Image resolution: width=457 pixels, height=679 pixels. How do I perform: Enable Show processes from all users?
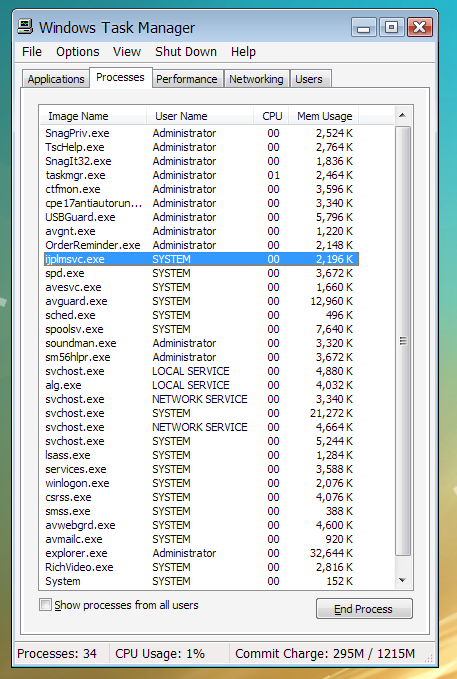point(45,605)
